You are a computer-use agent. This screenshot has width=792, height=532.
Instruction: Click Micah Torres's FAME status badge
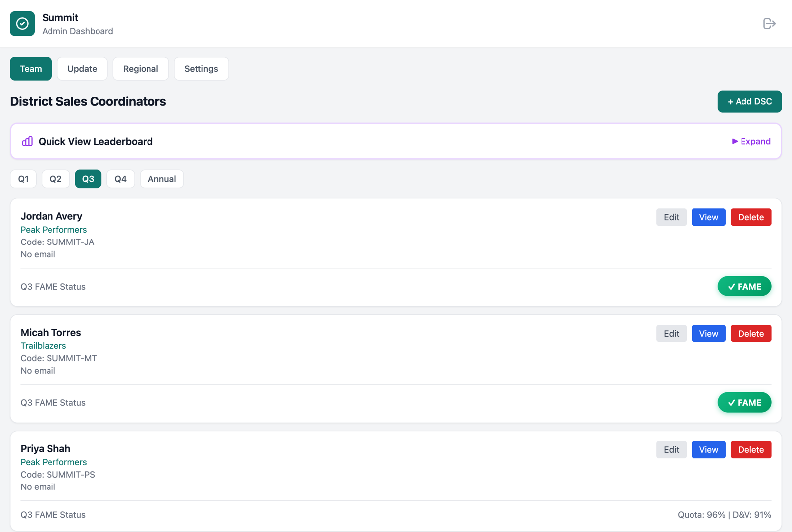point(744,403)
